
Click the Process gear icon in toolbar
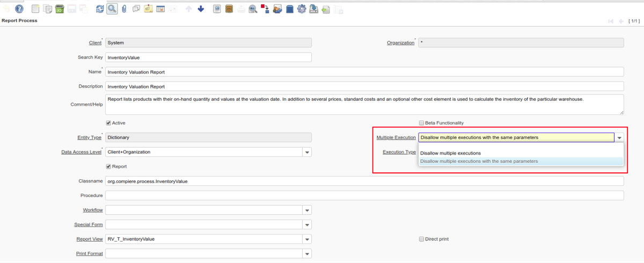302,9
